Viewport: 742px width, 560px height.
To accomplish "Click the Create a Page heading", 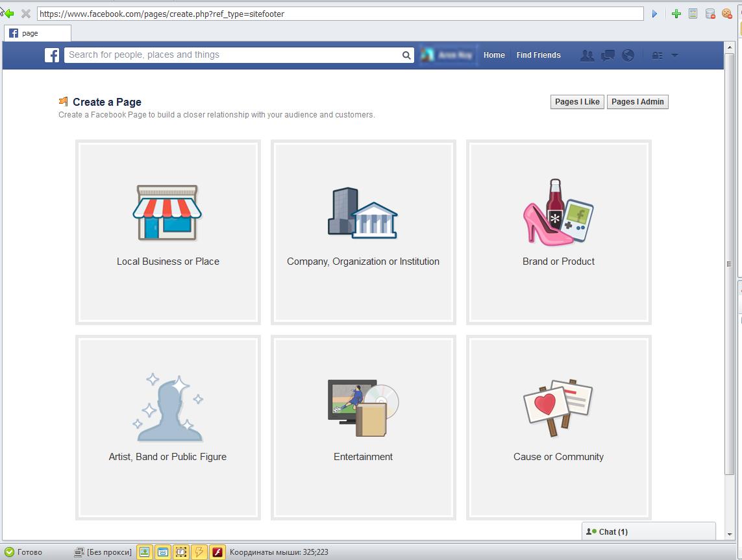I will pos(107,102).
